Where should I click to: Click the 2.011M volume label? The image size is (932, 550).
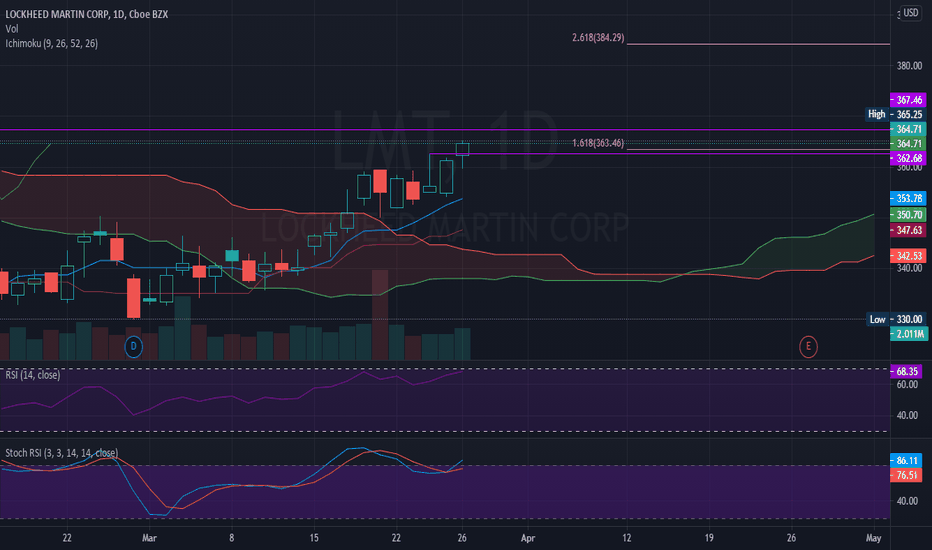(909, 334)
